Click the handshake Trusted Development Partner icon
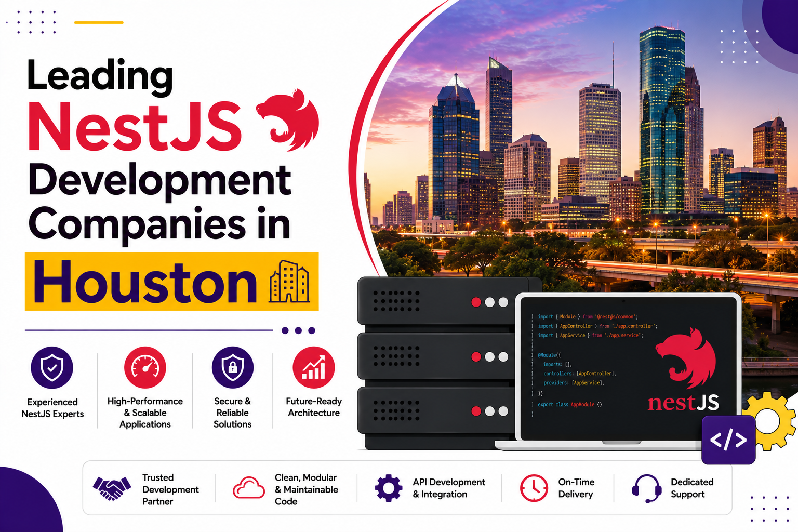Viewport: 798px width, 532px height. tap(112, 488)
